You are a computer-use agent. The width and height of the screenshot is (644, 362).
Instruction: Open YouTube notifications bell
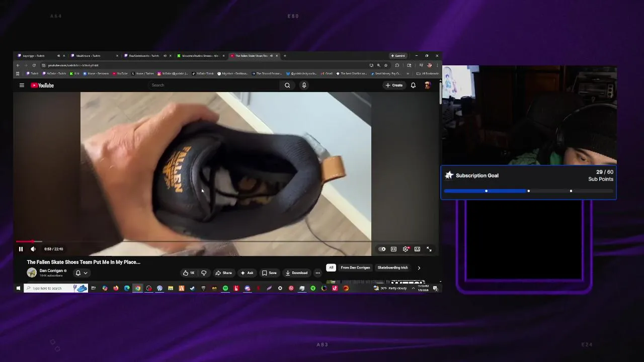413,85
